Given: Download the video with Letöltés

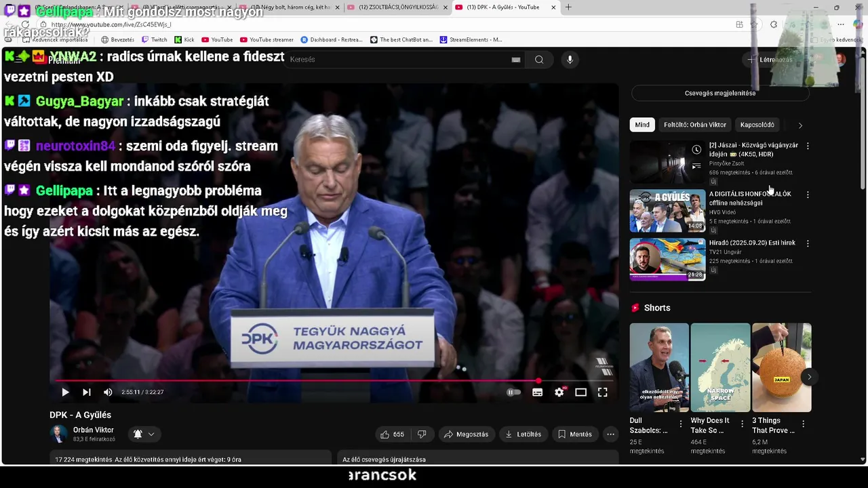Looking at the screenshot, I should pyautogui.click(x=524, y=434).
